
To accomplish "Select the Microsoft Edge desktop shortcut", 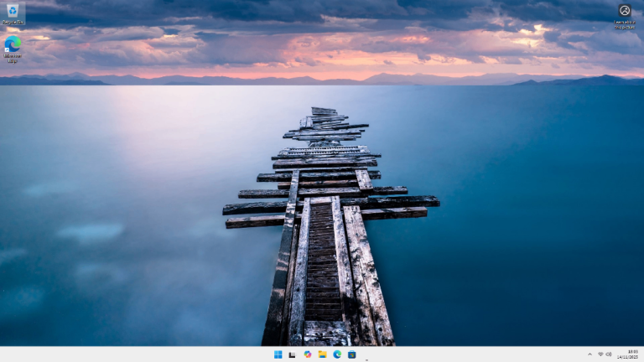I will click(13, 44).
